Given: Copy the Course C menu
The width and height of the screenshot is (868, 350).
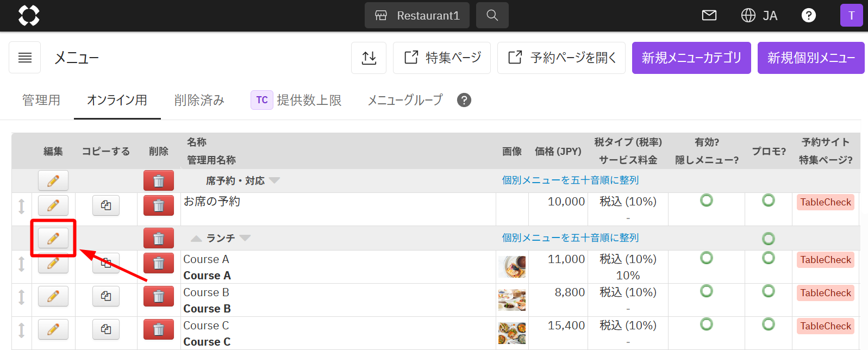Looking at the screenshot, I should [x=106, y=329].
